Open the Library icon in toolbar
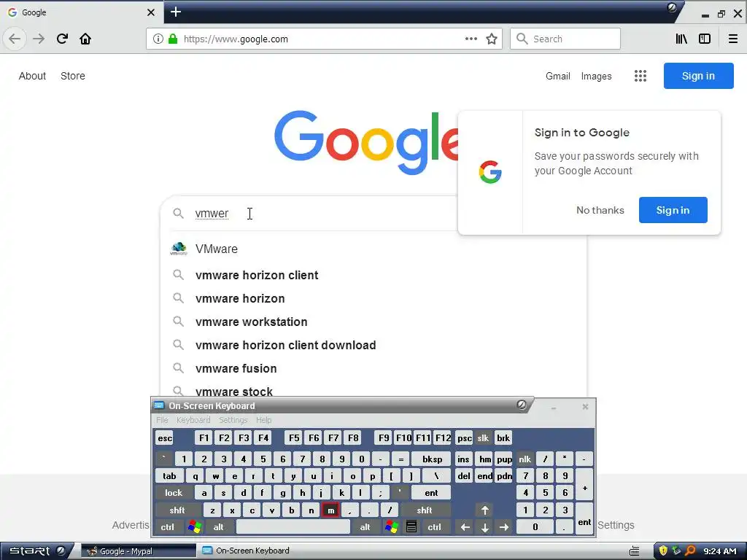 click(x=681, y=39)
